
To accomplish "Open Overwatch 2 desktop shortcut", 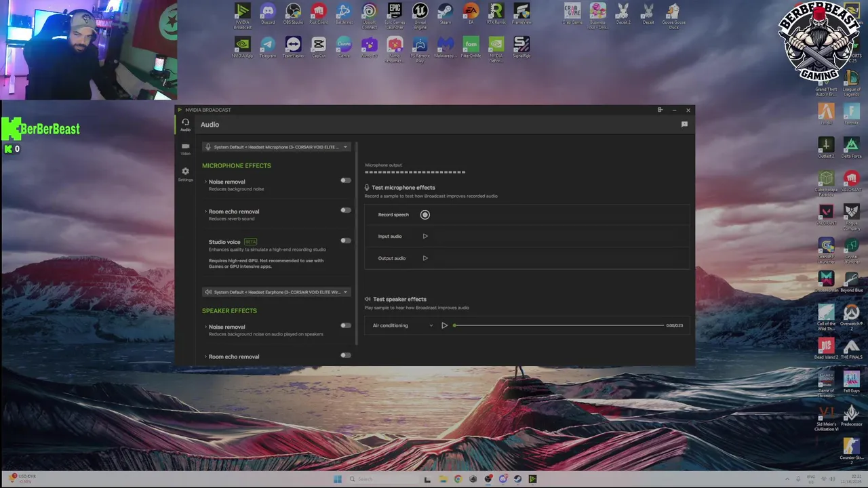I will pyautogui.click(x=851, y=317).
